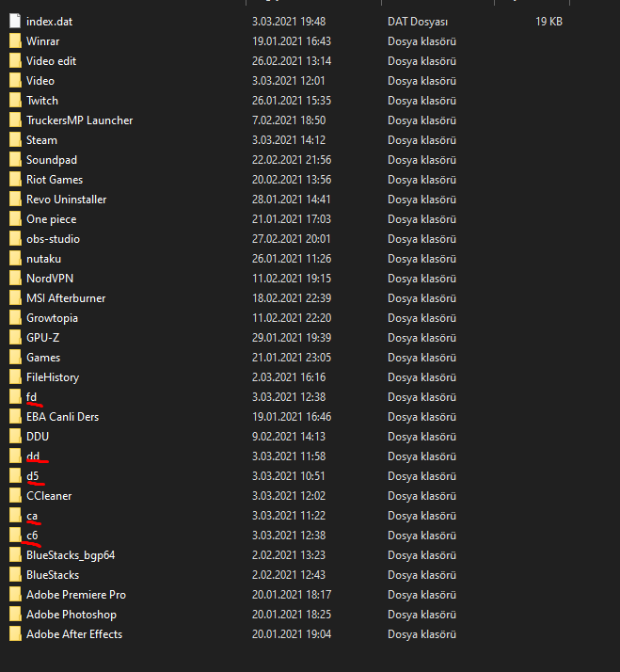Select the FileHistory folder icon

tap(15, 376)
